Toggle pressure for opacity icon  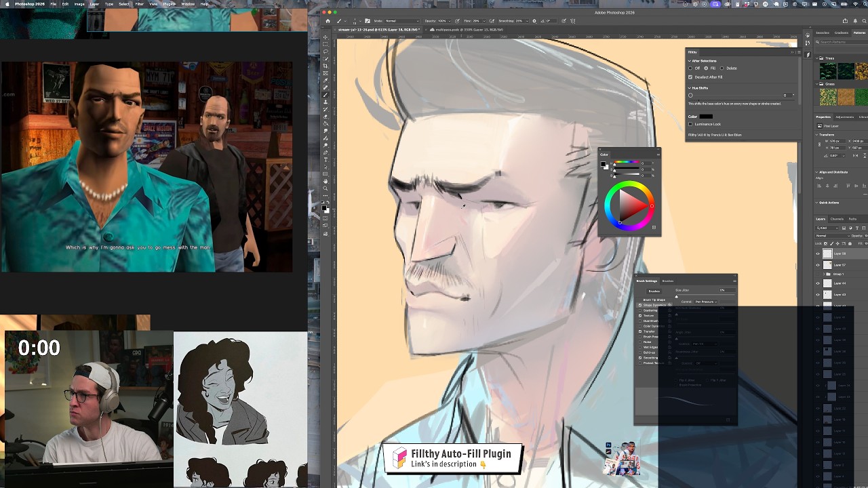[x=458, y=21]
